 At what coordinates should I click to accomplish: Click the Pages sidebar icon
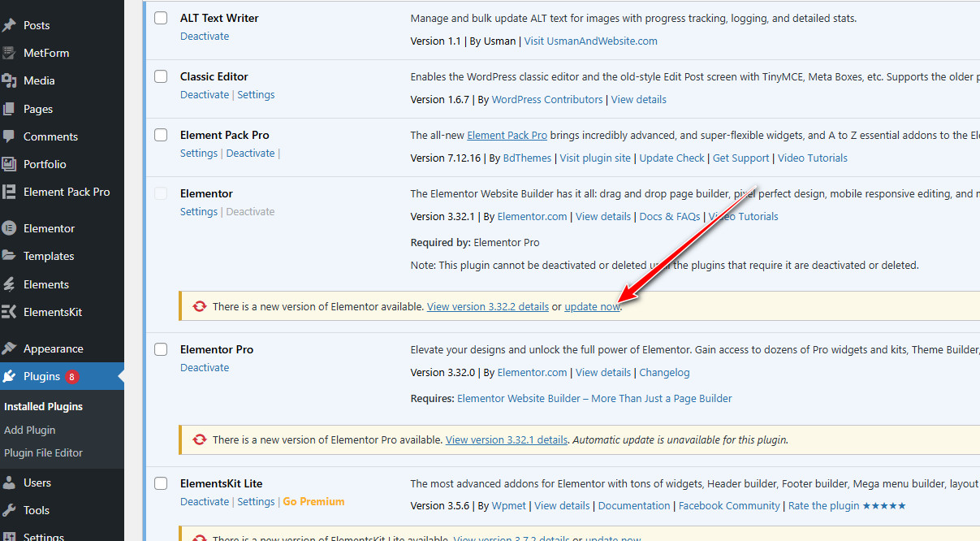pyautogui.click(x=9, y=109)
